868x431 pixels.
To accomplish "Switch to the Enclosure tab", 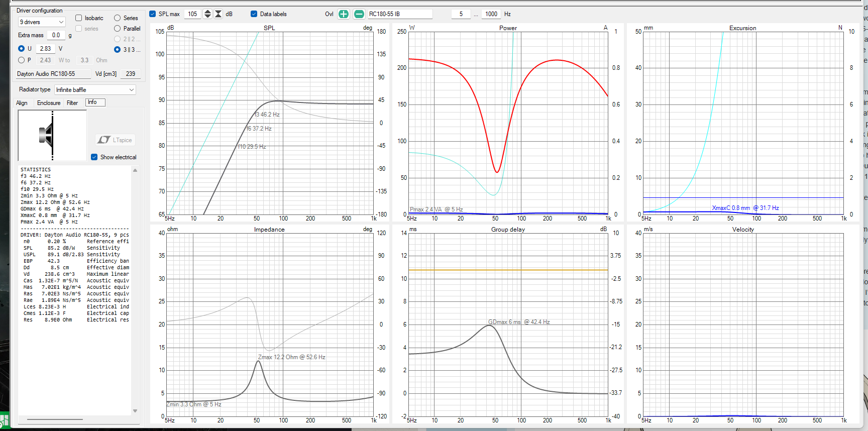I will pyautogui.click(x=49, y=103).
